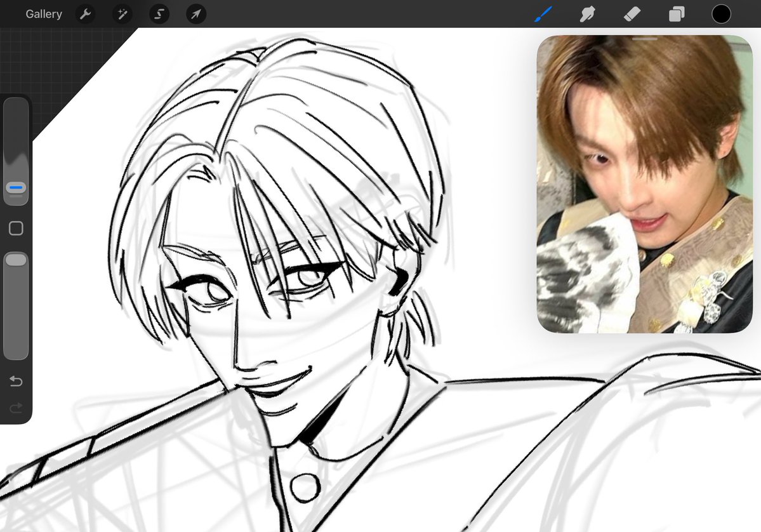Activate the Selection S-shaped tool
The width and height of the screenshot is (761, 532).
[x=159, y=14]
